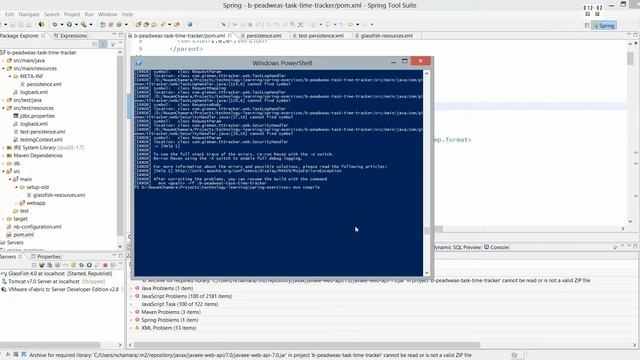The image size is (640, 360).
Task: Minimize the Servers view panel
Action: click(x=114, y=256)
